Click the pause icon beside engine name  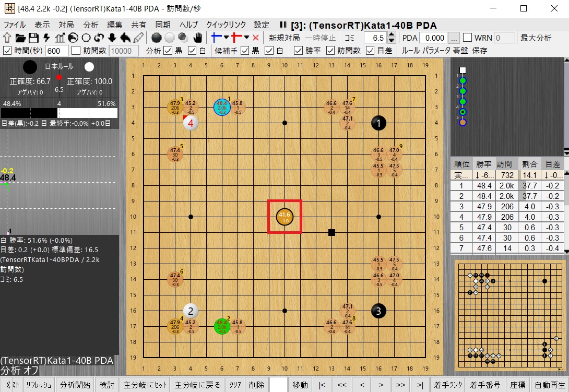pyautogui.click(x=283, y=25)
